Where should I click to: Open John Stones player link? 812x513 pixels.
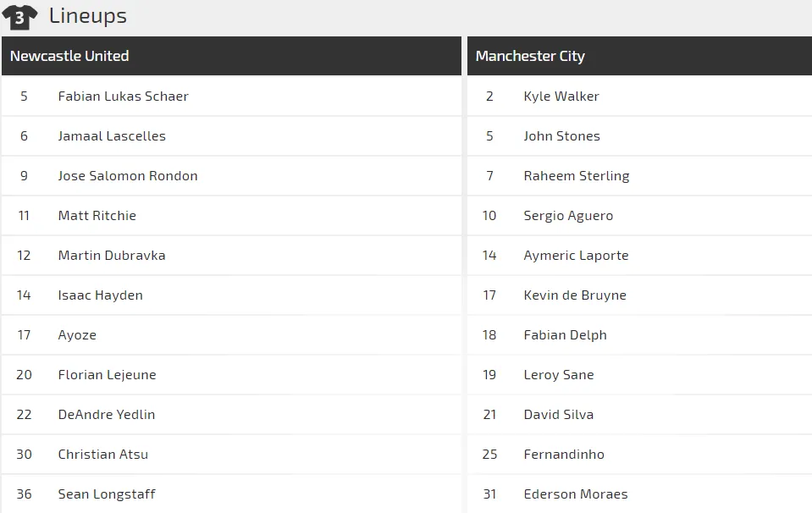pos(561,136)
